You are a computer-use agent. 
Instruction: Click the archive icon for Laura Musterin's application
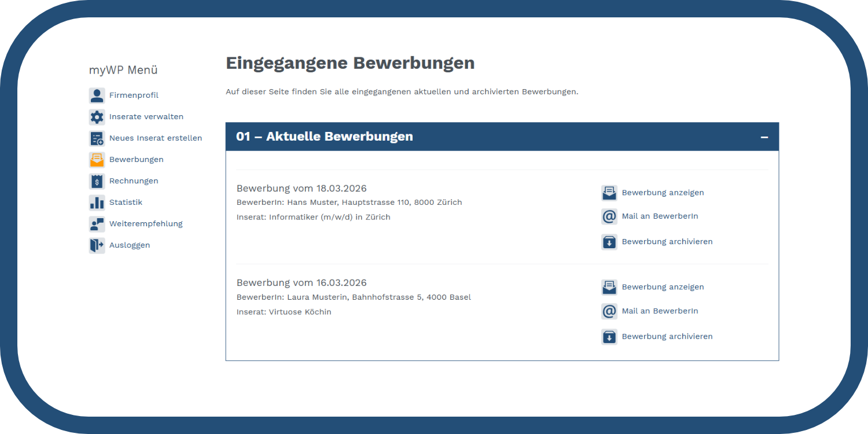pyautogui.click(x=609, y=337)
